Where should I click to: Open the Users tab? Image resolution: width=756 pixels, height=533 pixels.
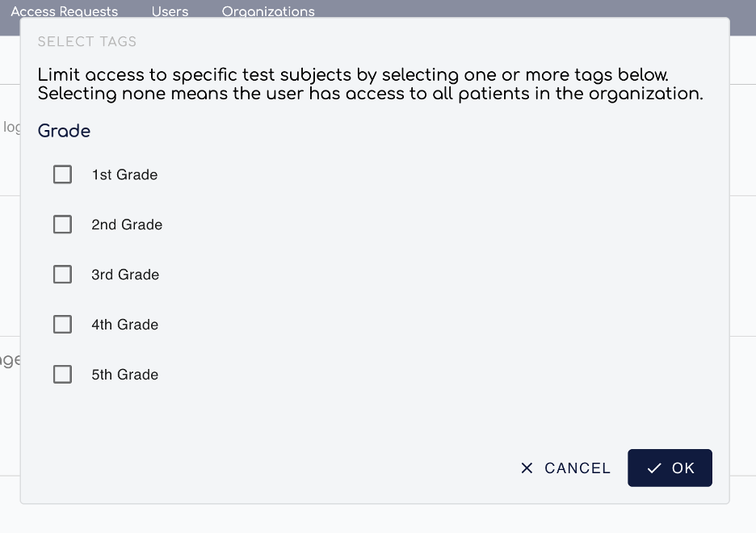[x=170, y=11]
